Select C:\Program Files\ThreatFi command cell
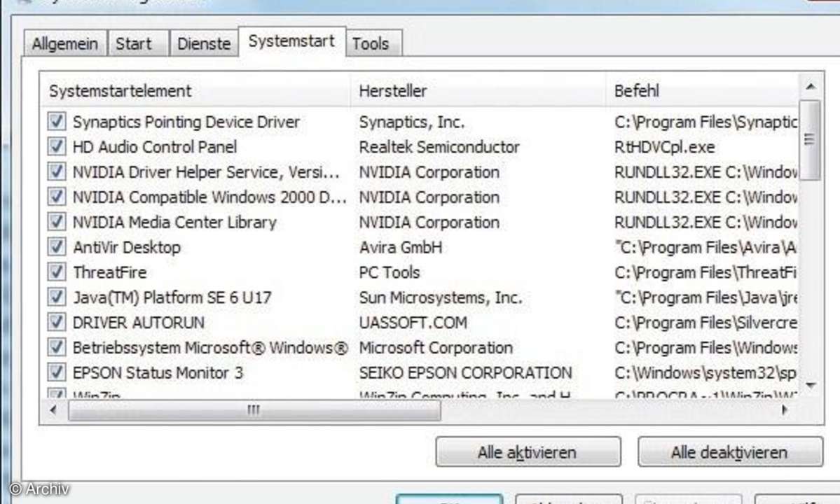This screenshot has width=840, height=504. point(705,273)
